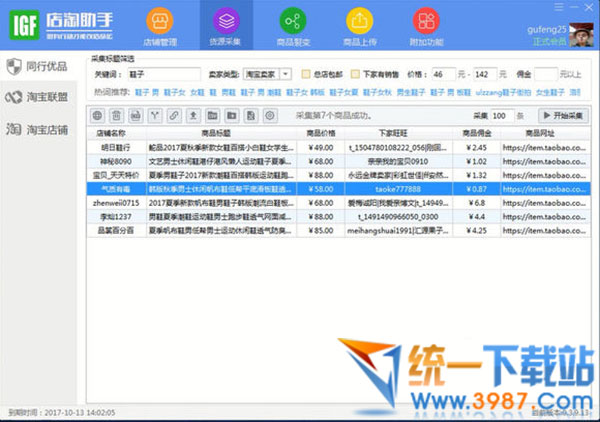Image resolution: width=600 pixels, height=422 pixels.
Task: Toggle the 包邮 free shipping checkbox
Action: pos(308,74)
